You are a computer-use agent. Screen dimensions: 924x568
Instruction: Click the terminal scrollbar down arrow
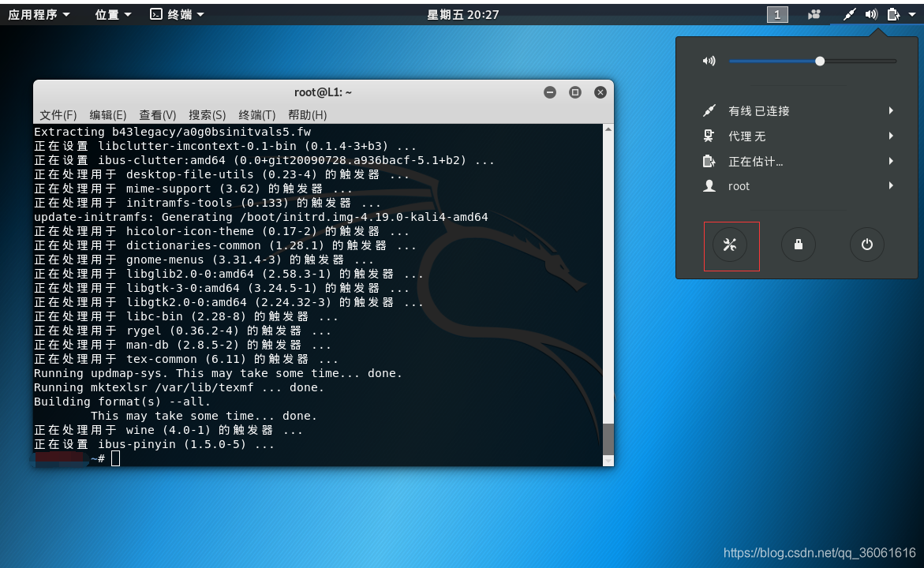click(x=608, y=461)
